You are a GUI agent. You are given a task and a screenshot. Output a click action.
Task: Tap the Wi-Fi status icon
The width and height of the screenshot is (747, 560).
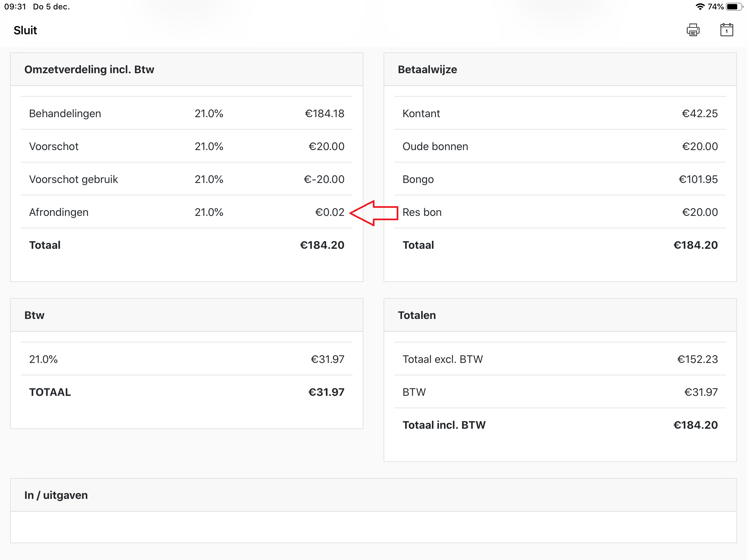pyautogui.click(x=700, y=6)
